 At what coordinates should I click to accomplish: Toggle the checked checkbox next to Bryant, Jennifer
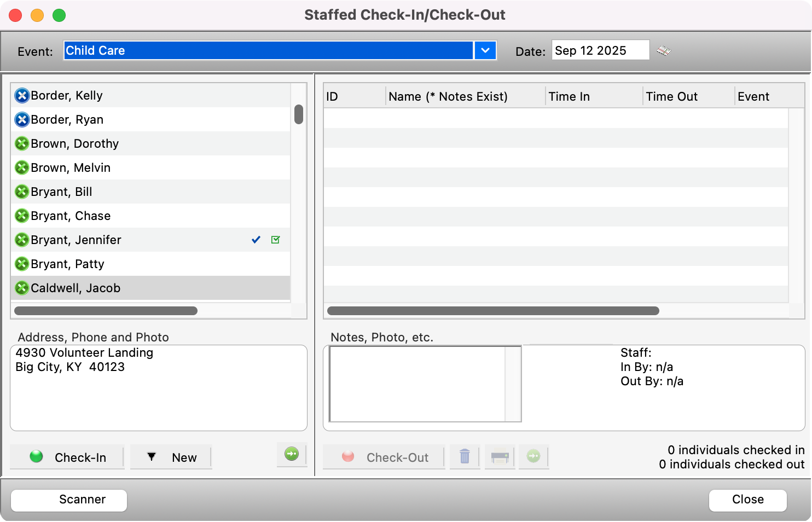tap(276, 240)
